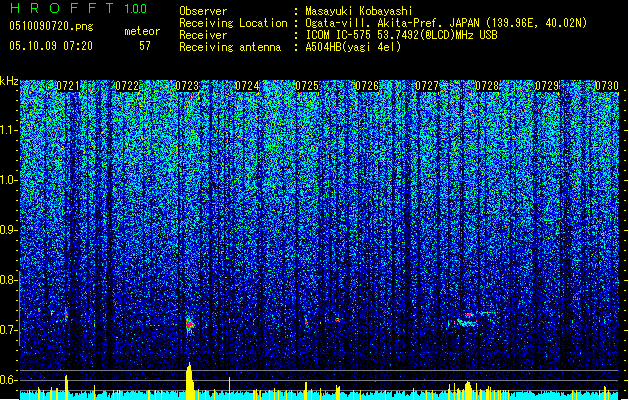
Task: Click the meteor label in the header
Action: pyautogui.click(x=142, y=31)
